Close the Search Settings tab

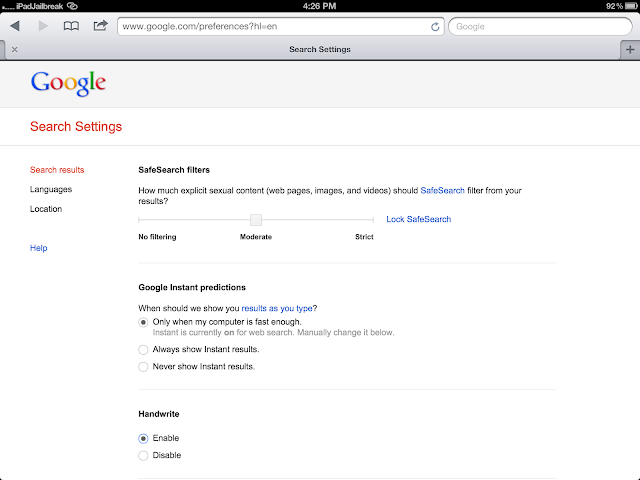13,48
